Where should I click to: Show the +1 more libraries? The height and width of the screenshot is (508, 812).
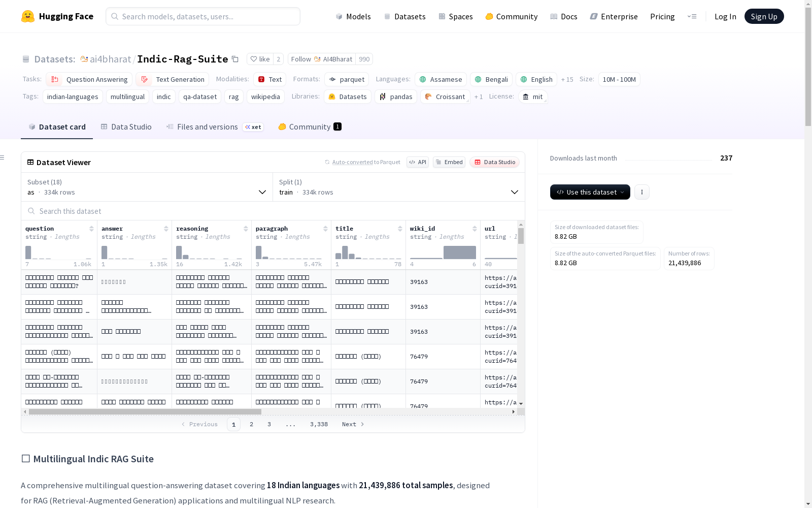pyautogui.click(x=478, y=97)
